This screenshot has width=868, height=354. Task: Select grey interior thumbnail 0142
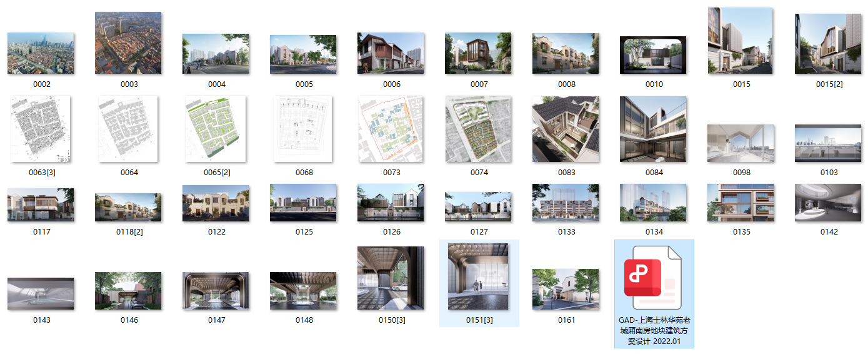[x=828, y=203]
